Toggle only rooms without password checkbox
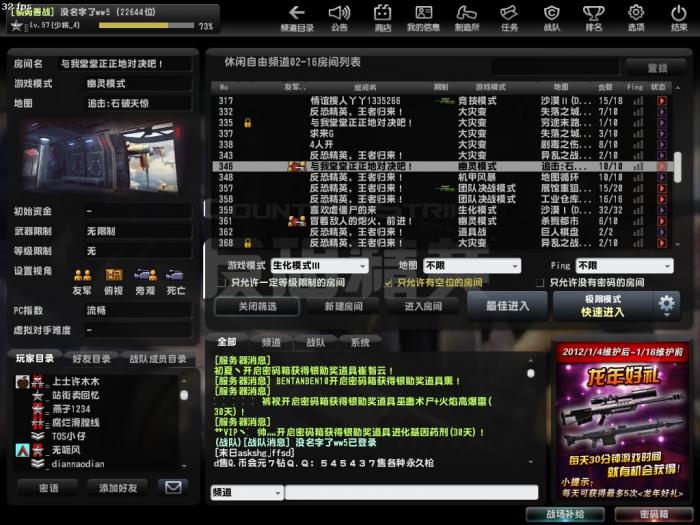 coord(540,283)
